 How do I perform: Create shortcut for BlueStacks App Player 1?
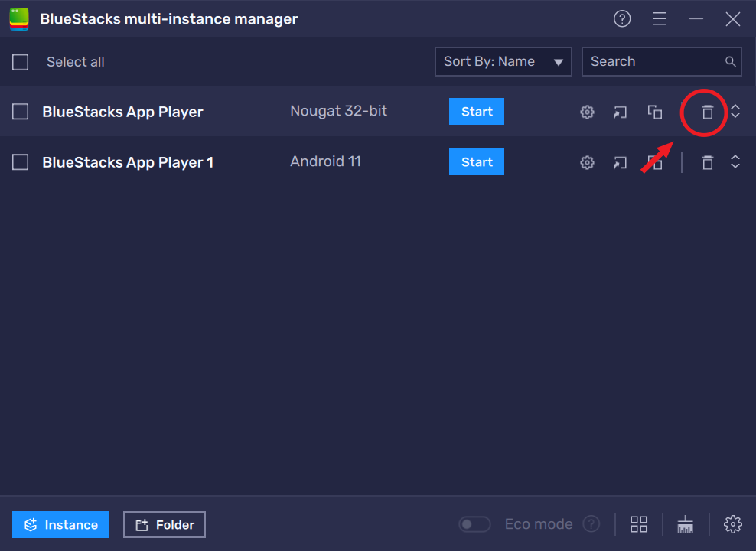coord(620,162)
